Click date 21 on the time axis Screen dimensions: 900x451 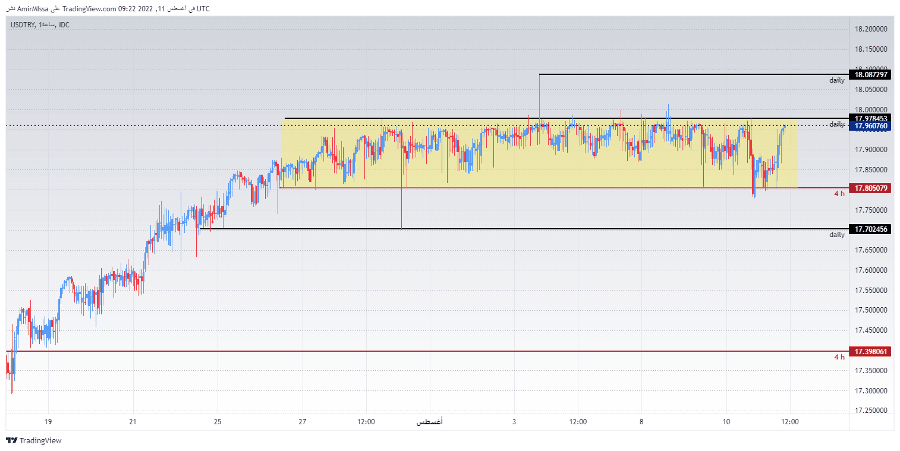coord(133,422)
